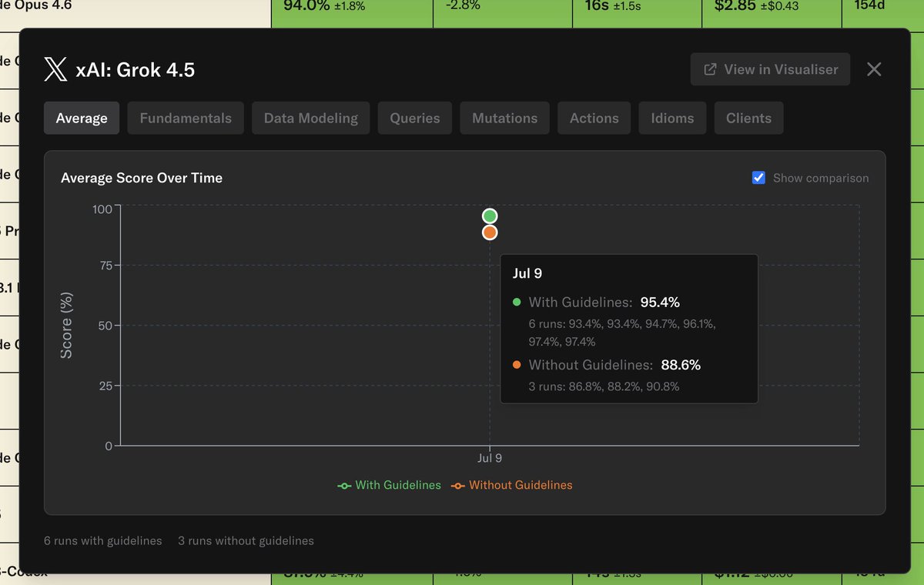The height and width of the screenshot is (585, 924).
Task: Toggle With Guidelines legend entry
Action: pyautogui.click(x=390, y=485)
